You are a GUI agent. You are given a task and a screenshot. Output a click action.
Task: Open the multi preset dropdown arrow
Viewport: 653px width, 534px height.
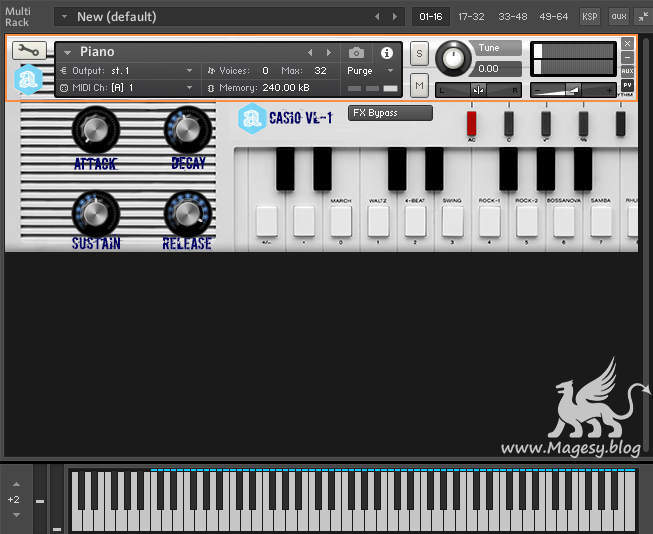pyautogui.click(x=65, y=17)
